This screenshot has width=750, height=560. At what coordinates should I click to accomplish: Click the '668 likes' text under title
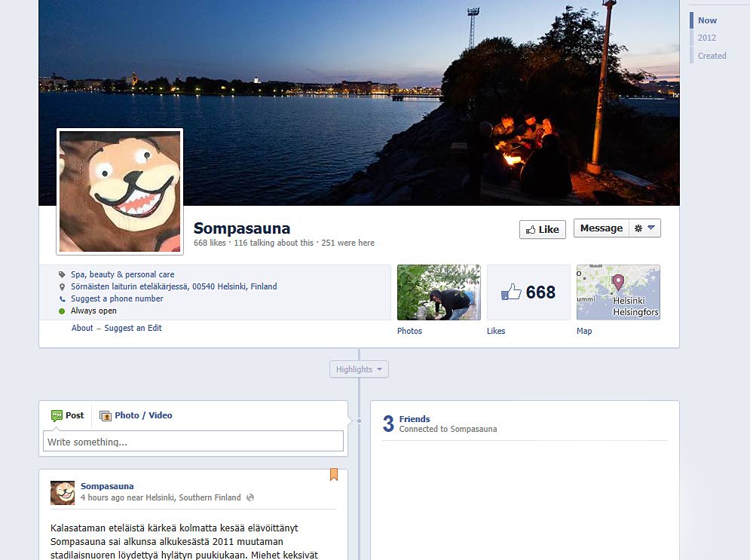[210, 243]
